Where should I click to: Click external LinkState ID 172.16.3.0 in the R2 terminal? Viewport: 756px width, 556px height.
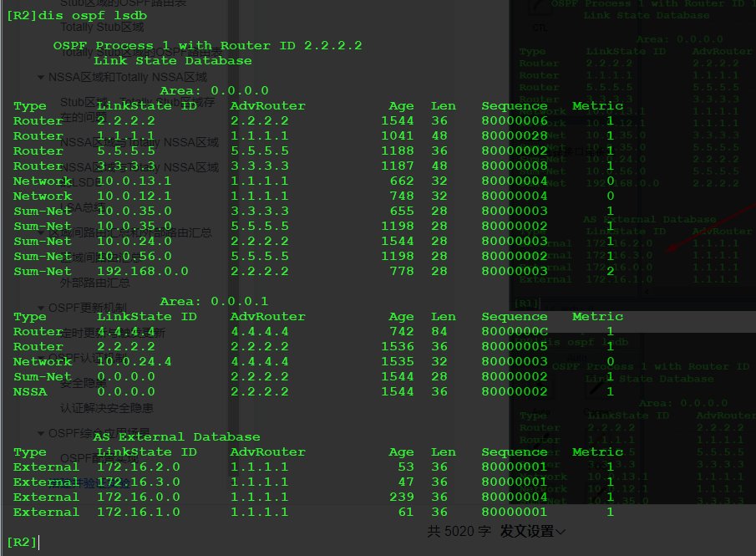(139, 482)
